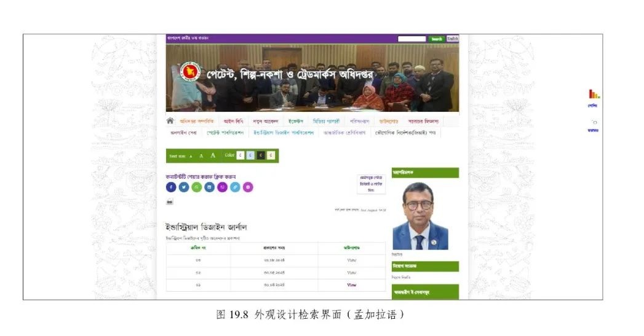The width and height of the screenshot is (644, 336).
Task: Click the Bangladesh government emblem logo
Action: click(x=190, y=72)
